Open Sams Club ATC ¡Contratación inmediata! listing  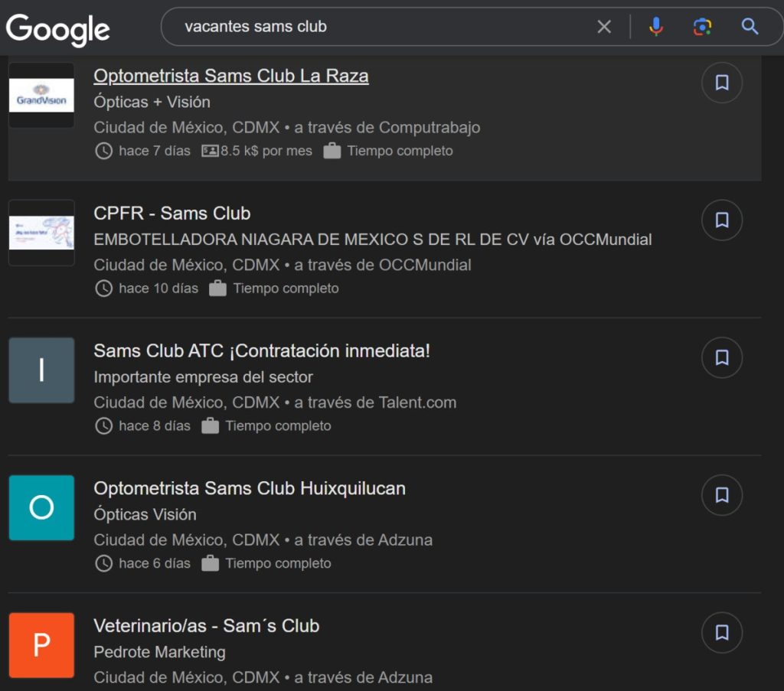(x=262, y=350)
